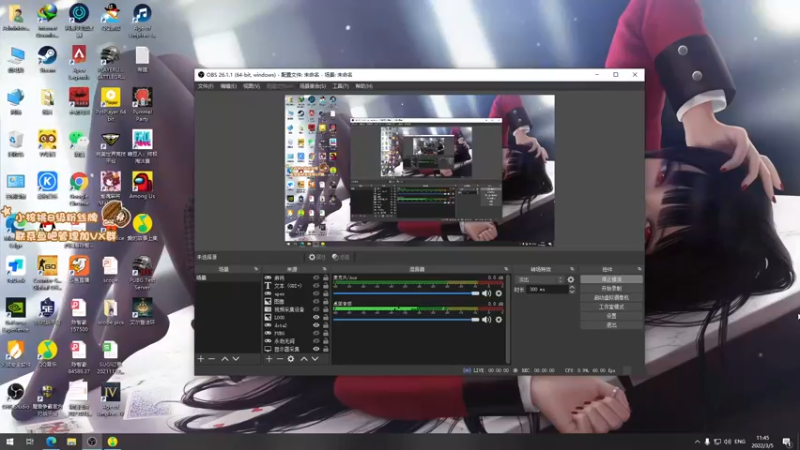Open the Windows Start menu

(10, 441)
